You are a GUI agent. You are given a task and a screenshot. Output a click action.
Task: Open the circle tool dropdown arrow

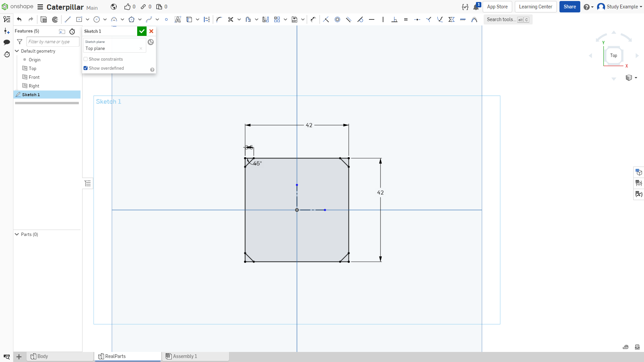105,19
